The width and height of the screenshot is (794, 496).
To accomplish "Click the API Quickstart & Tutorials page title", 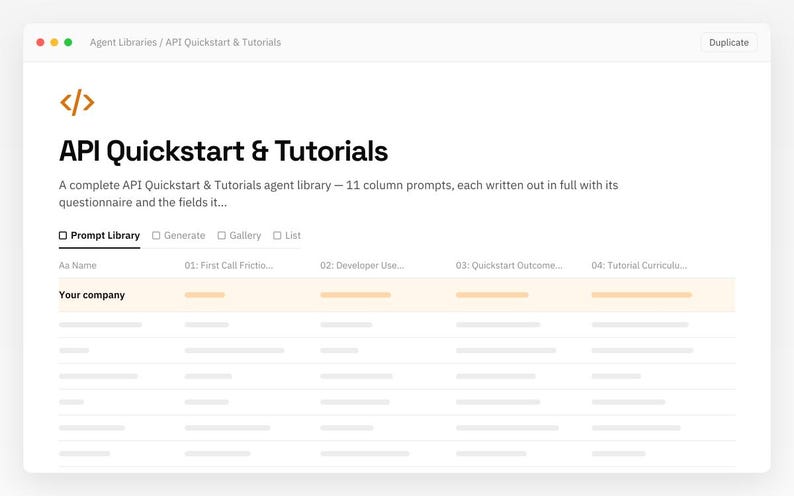I will (x=223, y=151).
